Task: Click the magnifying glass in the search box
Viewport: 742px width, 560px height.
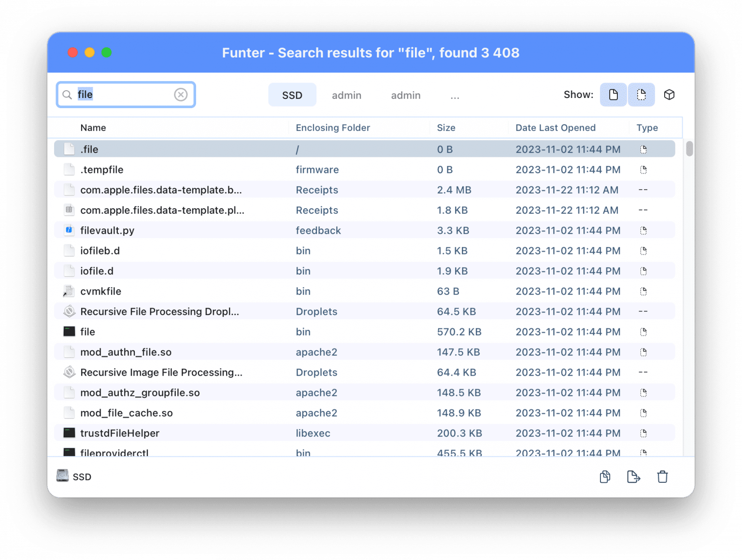Action: [68, 95]
